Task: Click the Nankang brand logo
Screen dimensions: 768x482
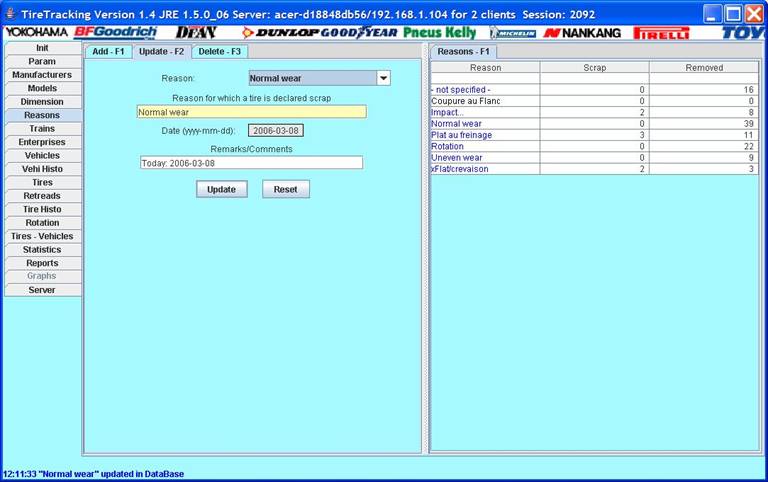Action: coord(582,33)
